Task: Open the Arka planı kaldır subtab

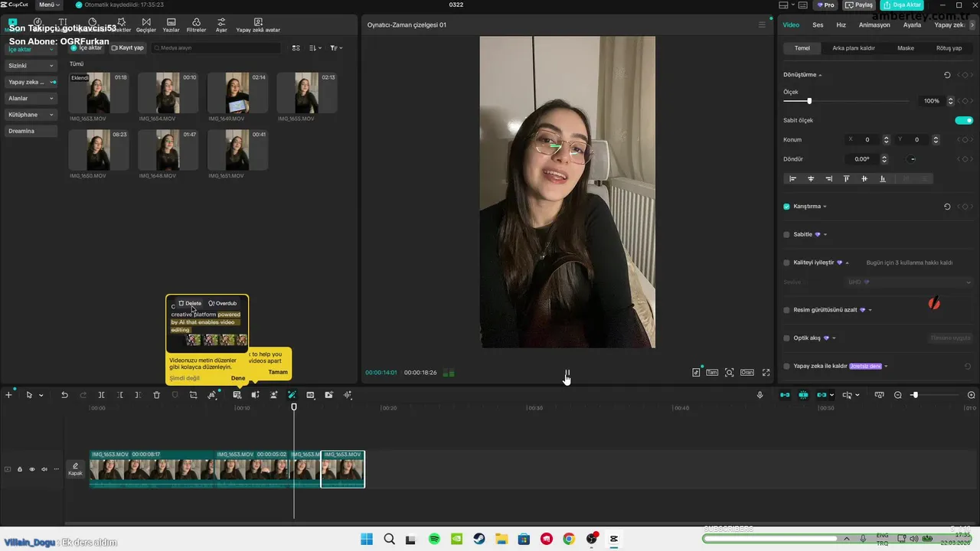Action: click(x=854, y=48)
